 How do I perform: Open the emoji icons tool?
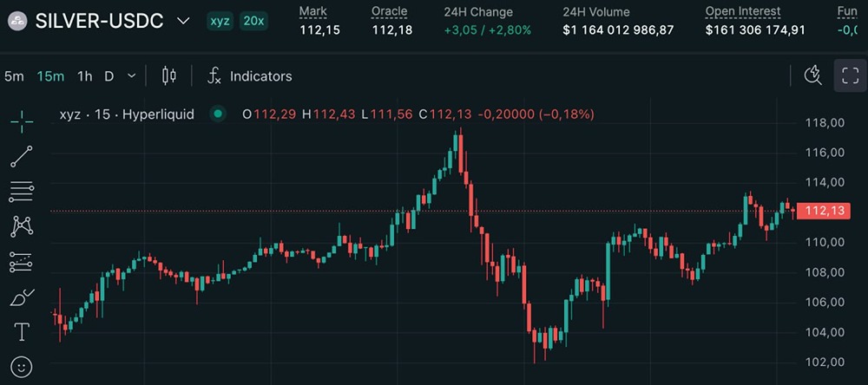tap(22, 367)
